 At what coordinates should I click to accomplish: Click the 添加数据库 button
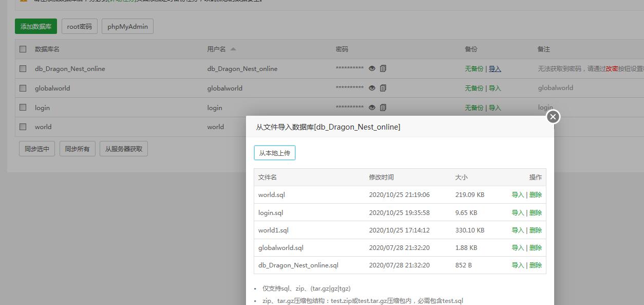pyautogui.click(x=36, y=27)
